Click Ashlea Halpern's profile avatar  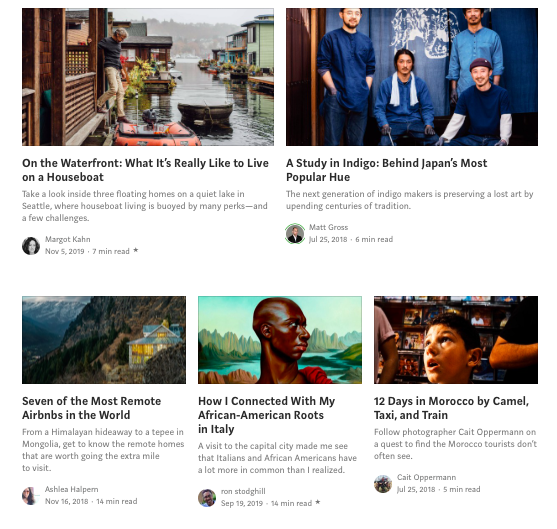tap(31, 496)
